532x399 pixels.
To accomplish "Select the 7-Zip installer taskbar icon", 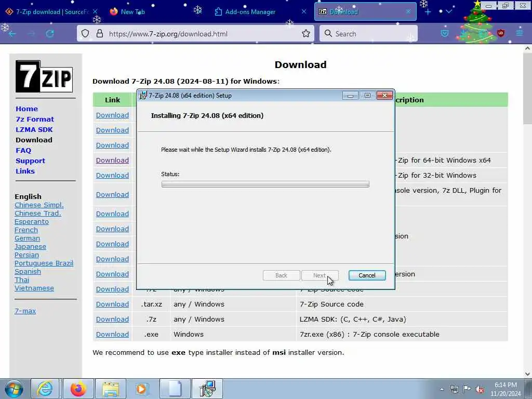I will tap(207, 389).
